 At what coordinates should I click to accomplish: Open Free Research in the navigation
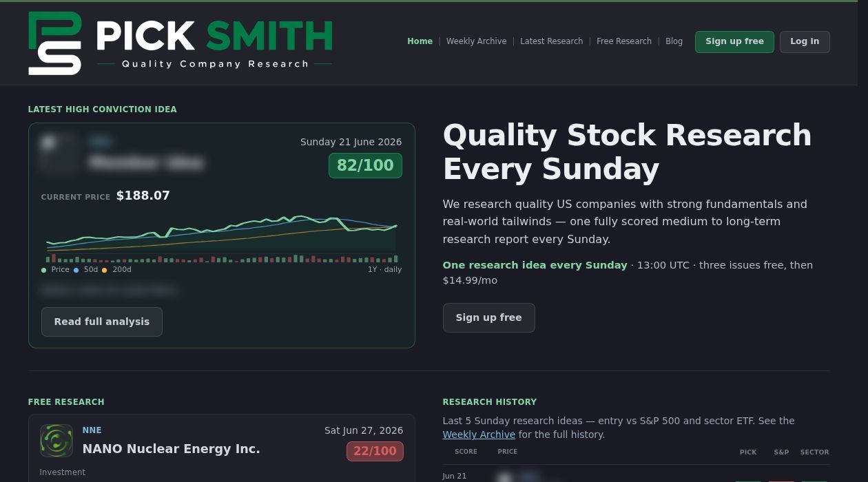click(x=624, y=41)
